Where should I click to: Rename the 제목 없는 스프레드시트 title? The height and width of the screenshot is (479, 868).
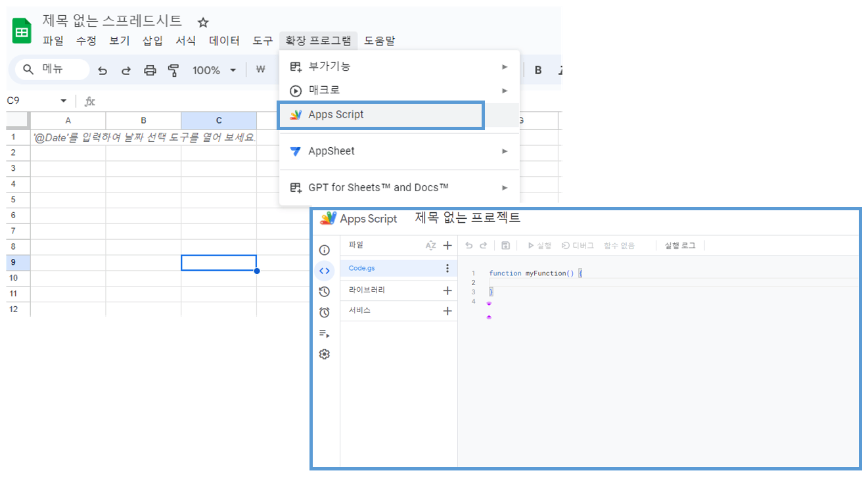(x=112, y=21)
